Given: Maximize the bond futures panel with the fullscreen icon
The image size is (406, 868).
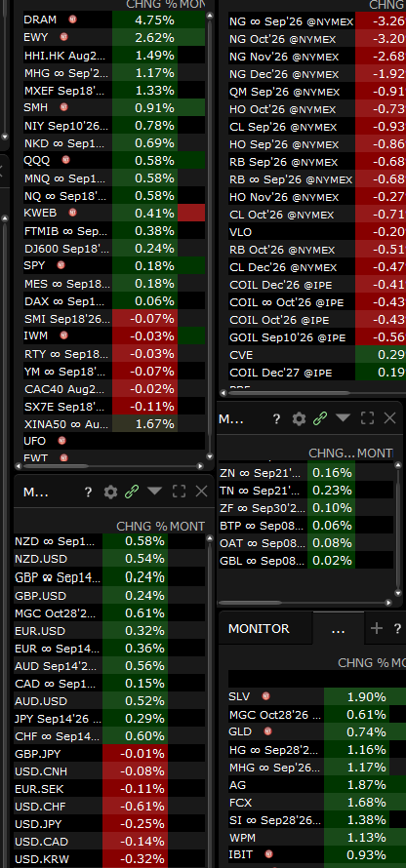Looking at the screenshot, I should (x=367, y=418).
